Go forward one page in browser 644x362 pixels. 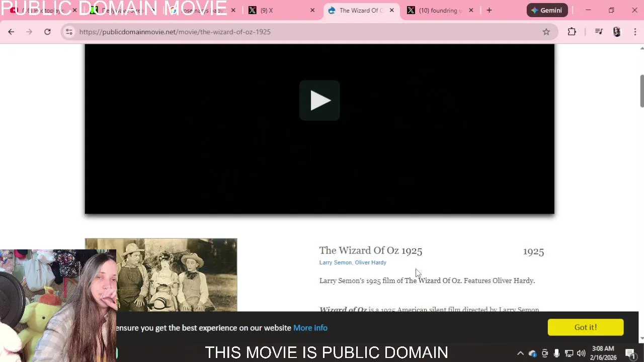[x=29, y=32]
